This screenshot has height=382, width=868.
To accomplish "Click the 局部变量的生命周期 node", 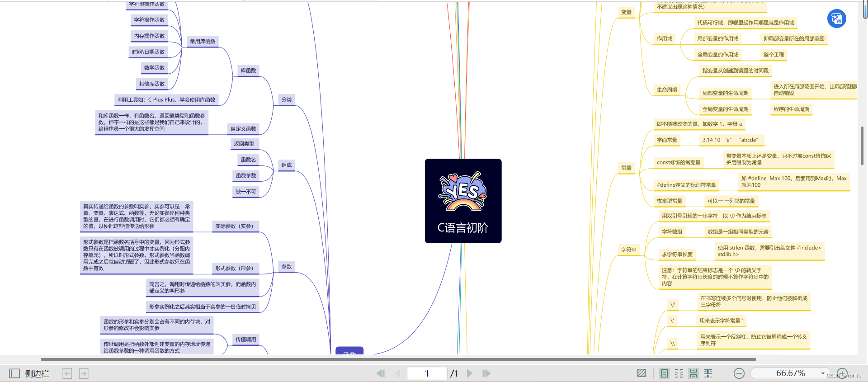I will pos(726,93).
